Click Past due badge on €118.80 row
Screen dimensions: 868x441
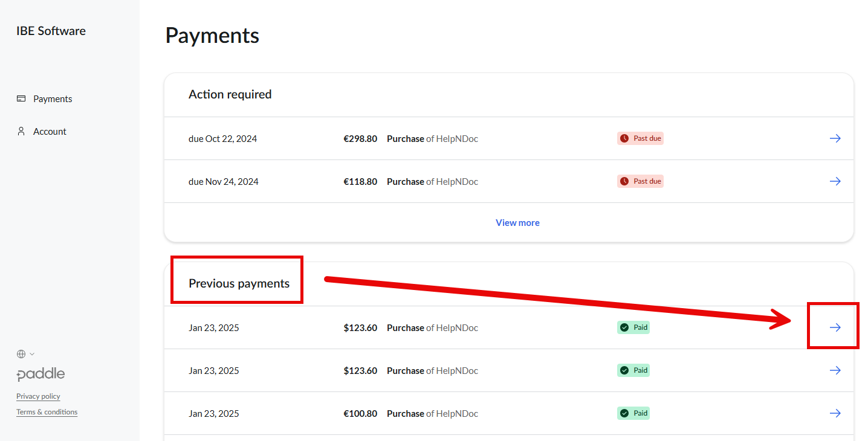pyautogui.click(x=640, y=181)
